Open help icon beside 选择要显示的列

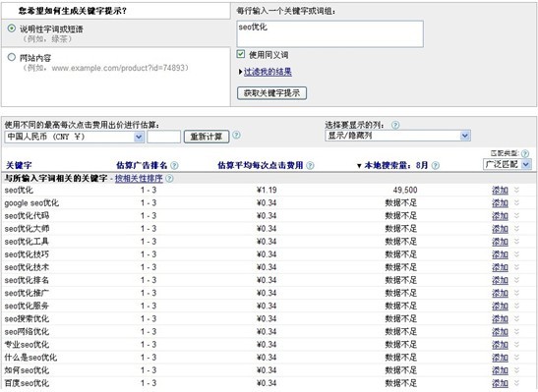click(395, 125)
